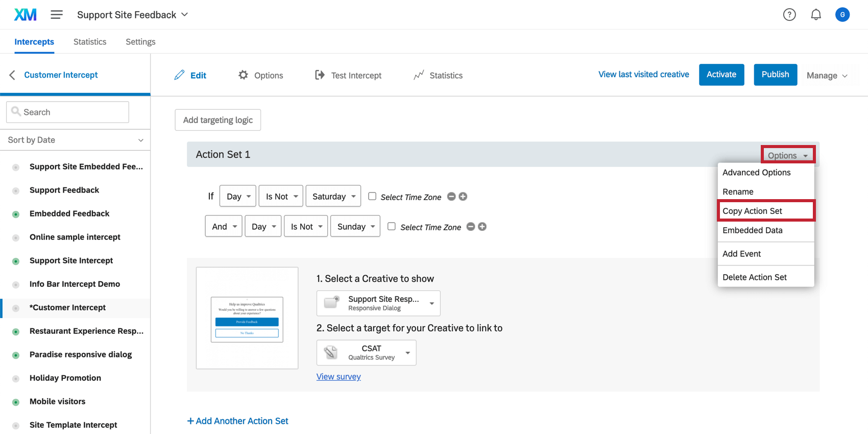
Task: Open the help question mark icon
Action: tap(789, 15)
